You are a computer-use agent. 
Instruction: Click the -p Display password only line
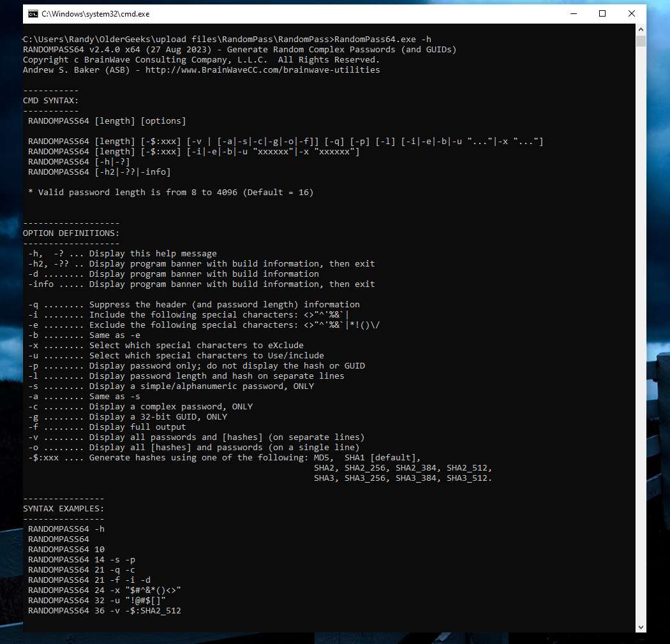point(197,366)
